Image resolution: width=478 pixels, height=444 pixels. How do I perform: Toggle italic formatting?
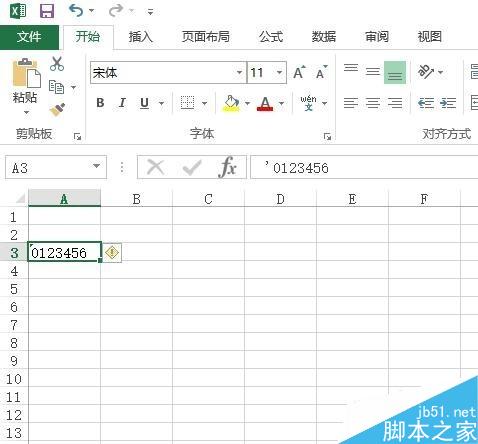pyautogui.click(x=122, y=103)
